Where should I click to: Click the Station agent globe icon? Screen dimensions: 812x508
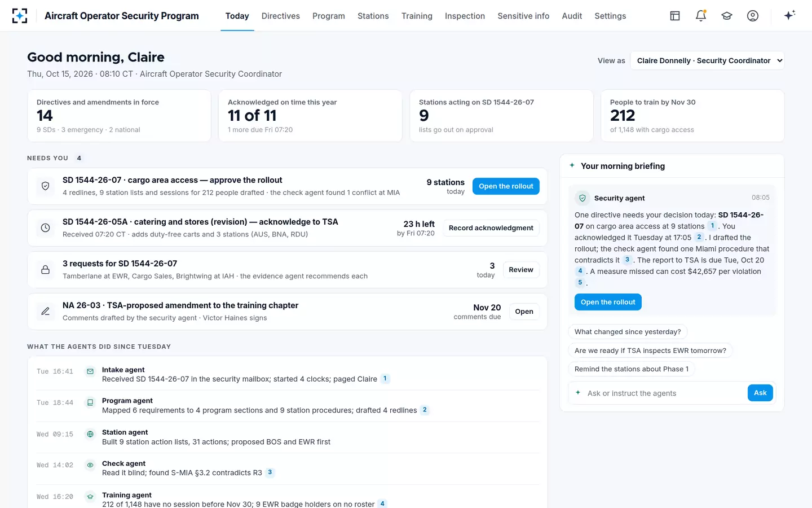[x=90, y=434]
